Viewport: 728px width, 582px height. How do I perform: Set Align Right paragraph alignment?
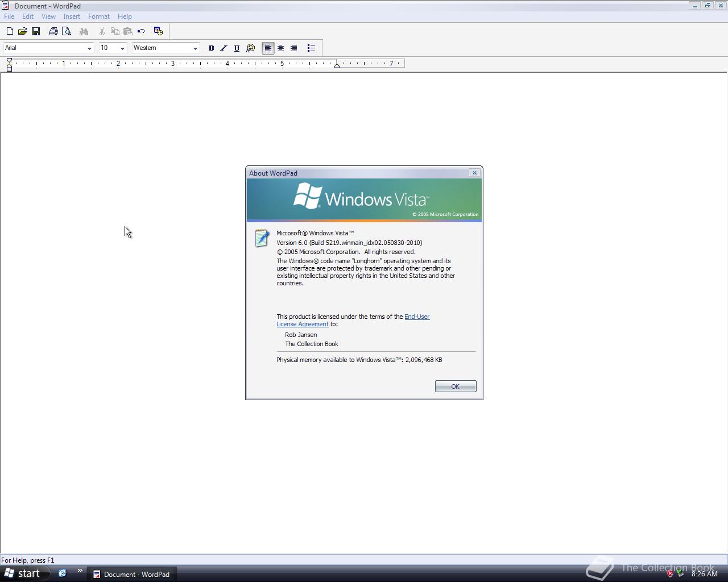point(293,48)
